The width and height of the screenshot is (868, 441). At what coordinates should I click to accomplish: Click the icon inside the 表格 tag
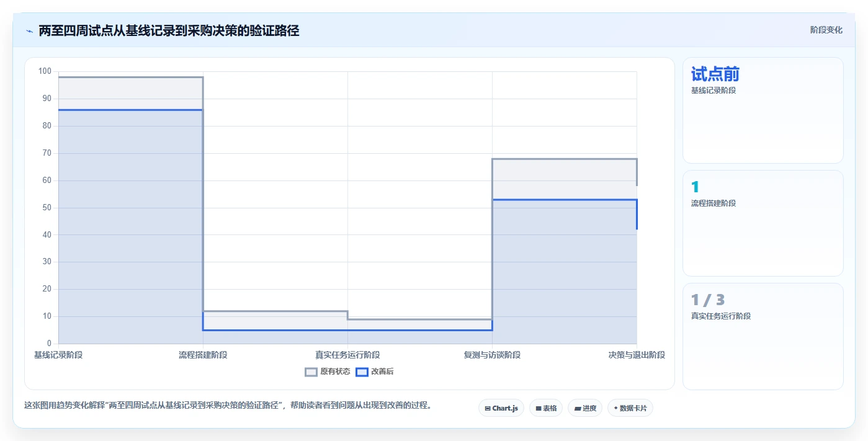pyautogui.click(x=539, y=409)
